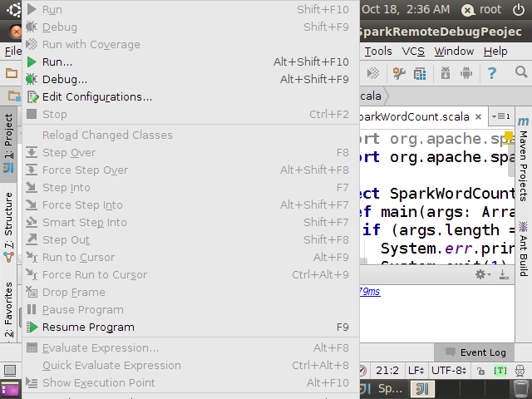Click cursor position 21:2 in status bar

[387, 371]
